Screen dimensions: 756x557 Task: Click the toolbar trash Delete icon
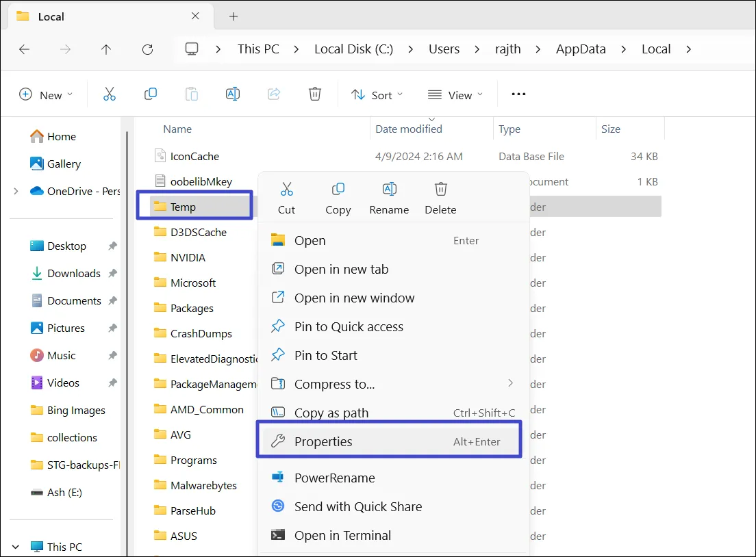click(x=314, y=94)
